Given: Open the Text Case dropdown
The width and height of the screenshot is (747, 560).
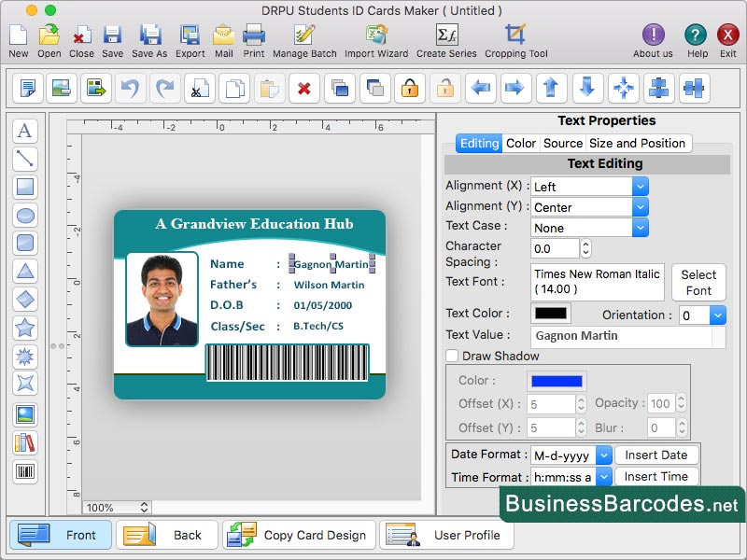Looking at the screenshot, I should click(640, 227).
